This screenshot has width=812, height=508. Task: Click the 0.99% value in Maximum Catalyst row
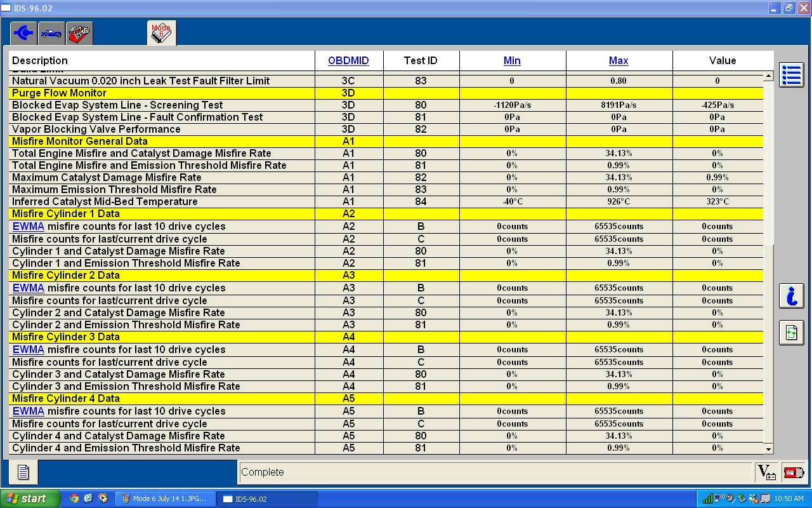pyautogui.click(x=717, y=177)
